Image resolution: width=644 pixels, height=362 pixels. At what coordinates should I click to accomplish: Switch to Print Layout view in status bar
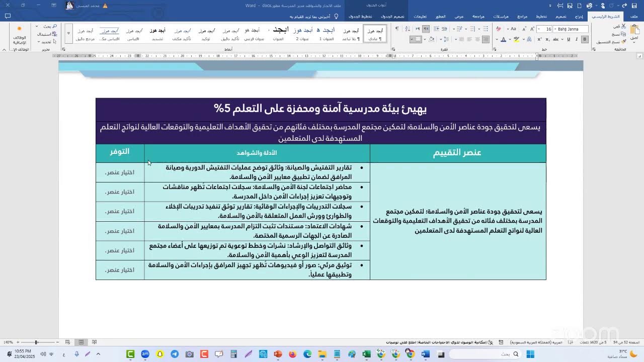80,342
